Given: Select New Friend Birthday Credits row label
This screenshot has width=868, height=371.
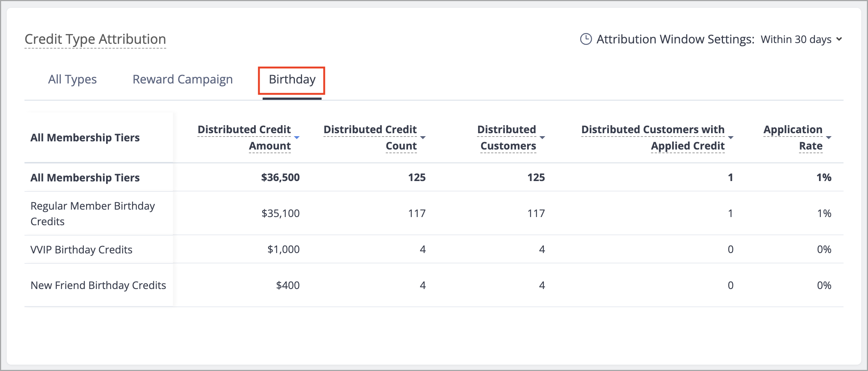Looking at the screenshot, I should (x=98, y=285).
